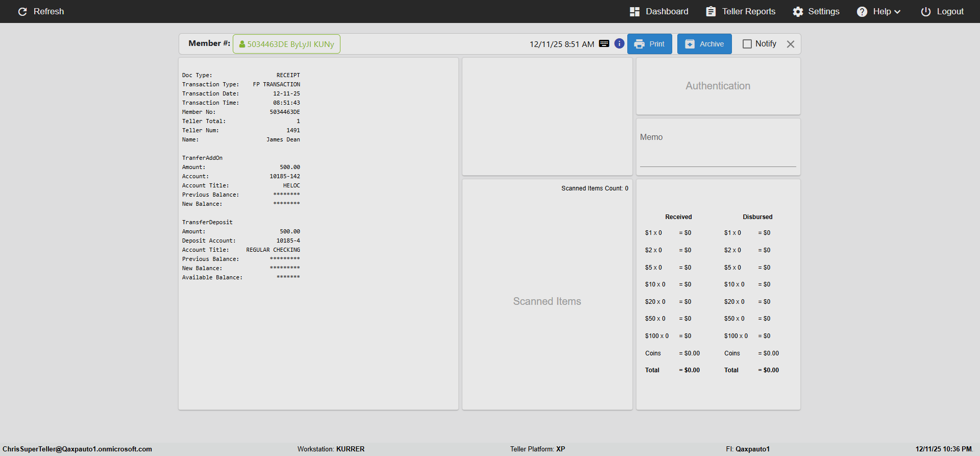Select the FP TRANSACTION value on receipt
This screenshot has height=456, width=980.
pos(277,84)
